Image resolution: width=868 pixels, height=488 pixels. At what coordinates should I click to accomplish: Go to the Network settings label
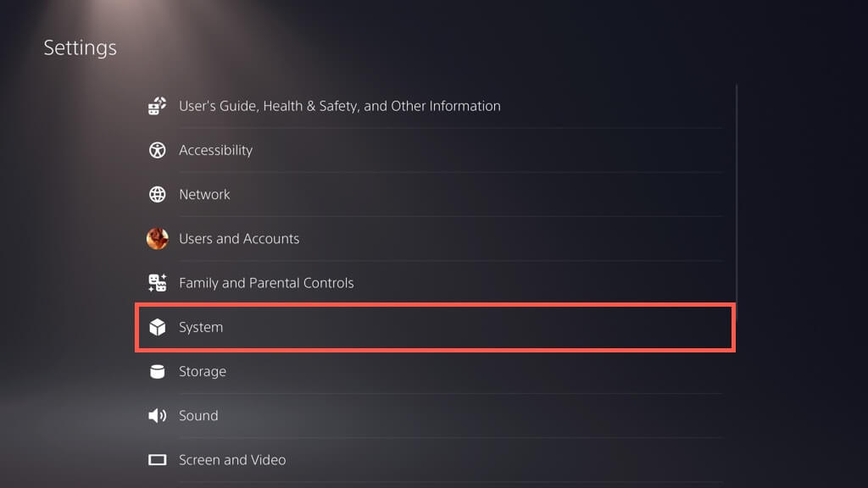204,194
